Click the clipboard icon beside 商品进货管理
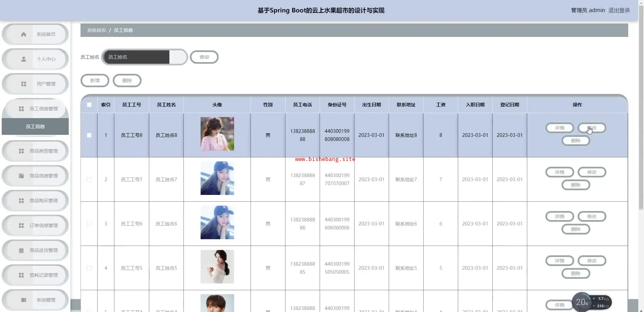 point(21,250)
